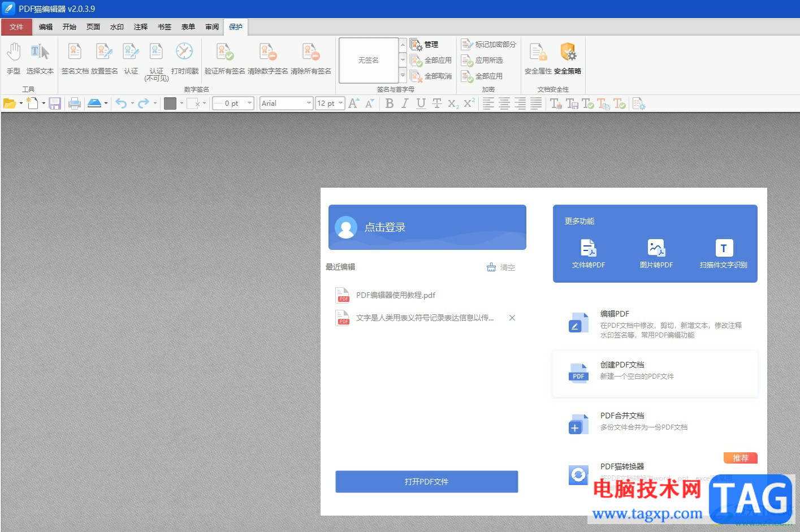Viewport: 800px width, 532px height.
Task: Expand the new document dropdown arrow
Action: coord(44,103)
